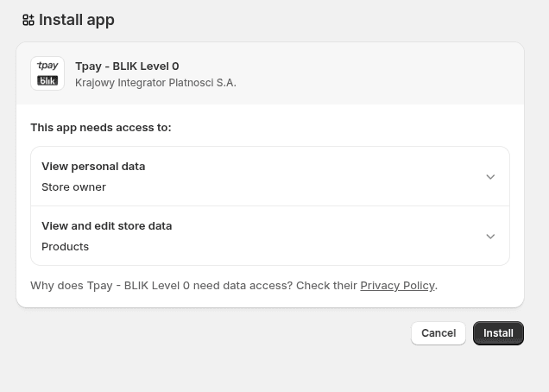Click developer name Krajowy Integrator Platnosci S.A.
The image size is (549, 392).
pyautogui.click(x=155, y=83)
